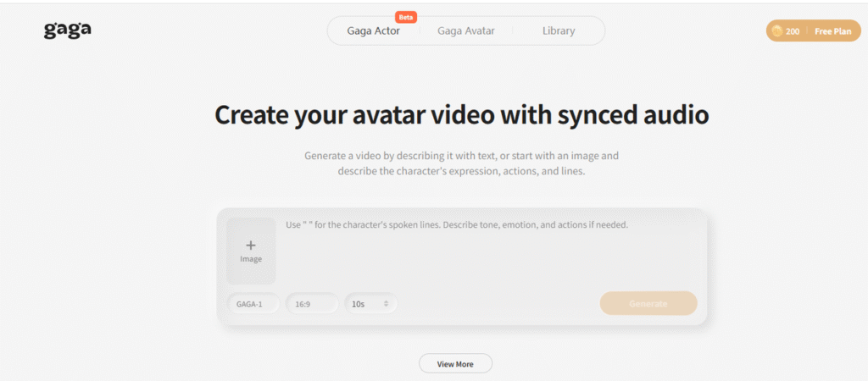This screenshot has width=868, height=381.
Task: Open the Free Plan details
Action: click(x=832, y=31)
